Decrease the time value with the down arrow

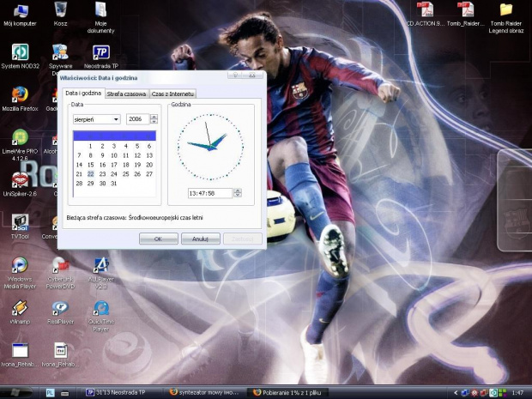tap(237, 196)
